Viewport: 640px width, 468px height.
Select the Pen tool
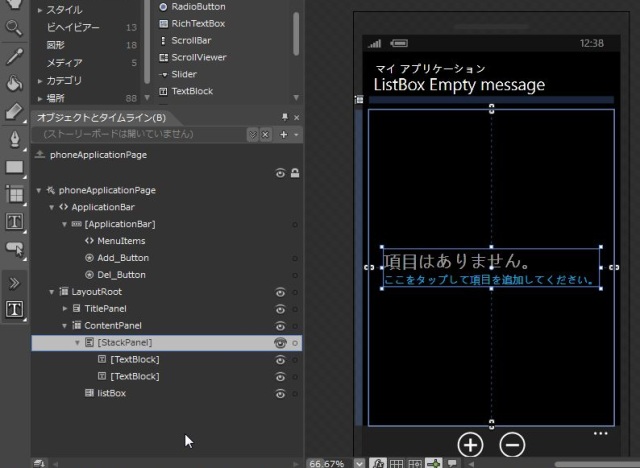pos(14,139)
